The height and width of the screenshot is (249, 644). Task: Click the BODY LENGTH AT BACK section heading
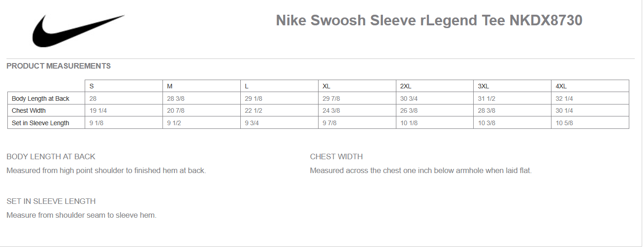click(51, 157)
